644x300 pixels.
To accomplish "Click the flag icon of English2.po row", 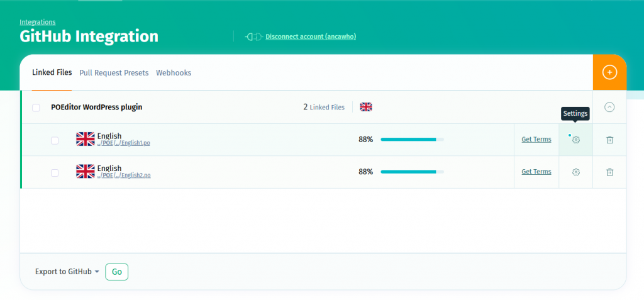I will pos(86,171).
